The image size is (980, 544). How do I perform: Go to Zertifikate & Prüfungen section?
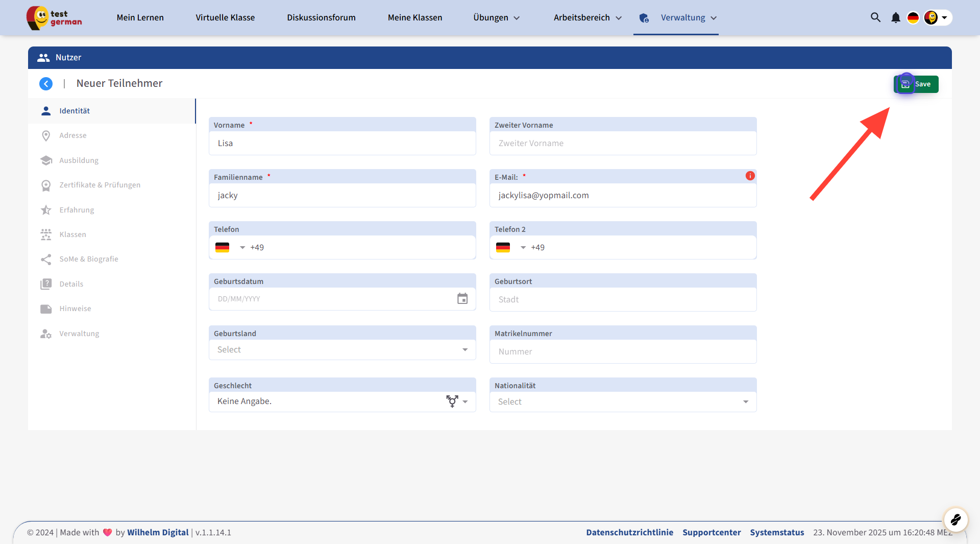[100, 185]
